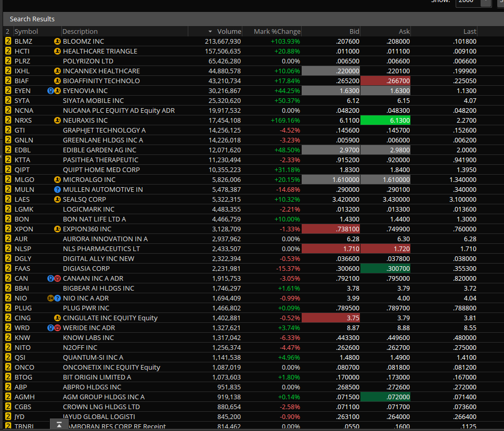Select the KNW symbol cell
Image resolution: width=504 pixels, height=431 pixels.
22,337
